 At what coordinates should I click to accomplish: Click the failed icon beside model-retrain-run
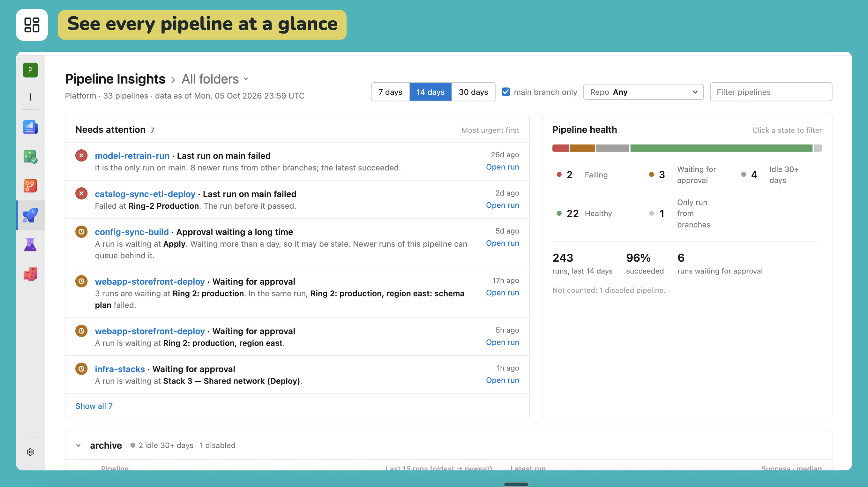(x=81, y=155)
